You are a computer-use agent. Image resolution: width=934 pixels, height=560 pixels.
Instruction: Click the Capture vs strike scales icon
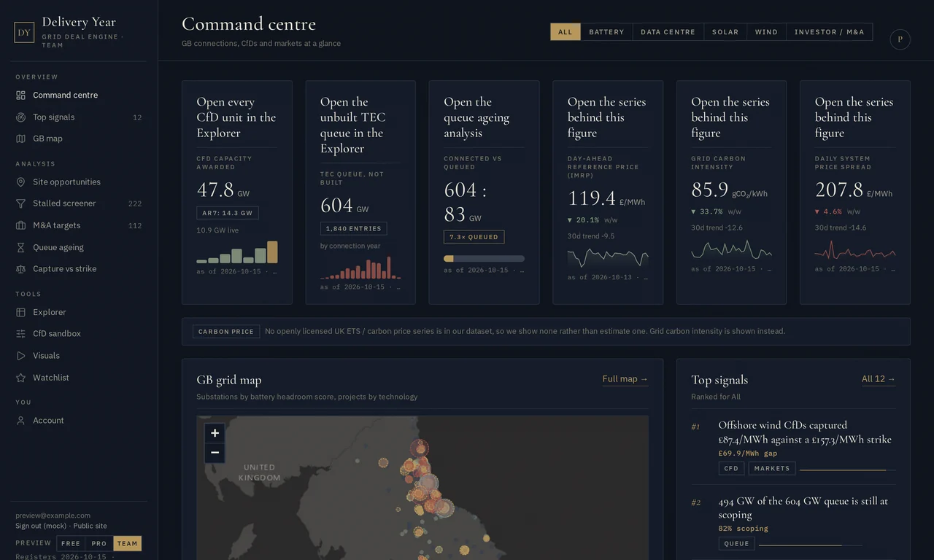click(20, 269)
